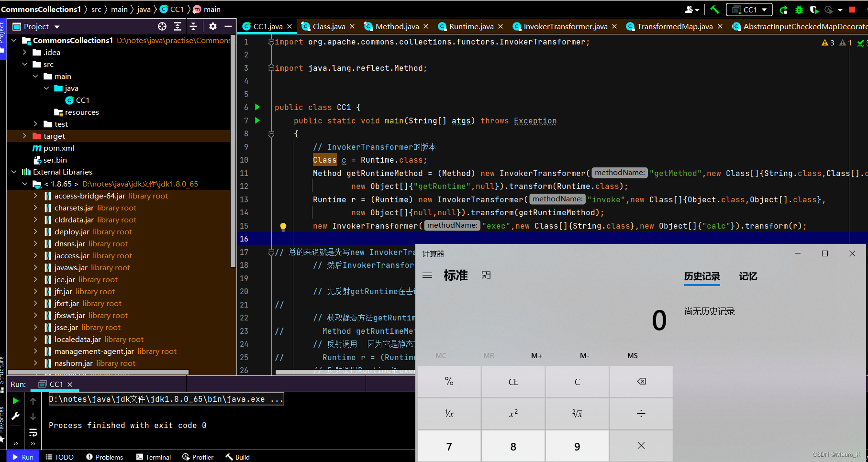
Task: Open the Profiler tool window
Action: pyautogui.click(x=198, y=457)
